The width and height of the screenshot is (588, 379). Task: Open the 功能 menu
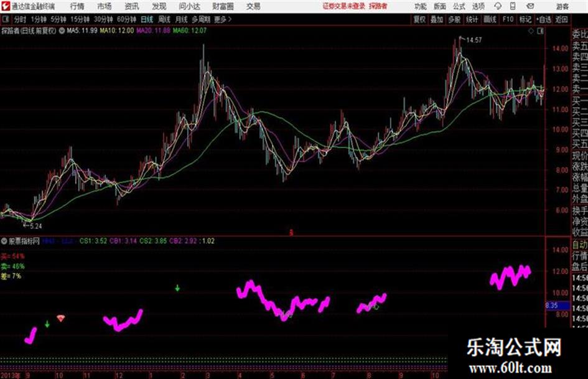click(x=421, y=6)
